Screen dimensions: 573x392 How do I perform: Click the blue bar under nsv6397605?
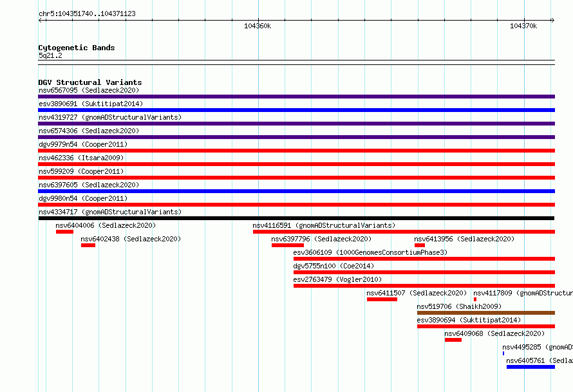coord(296,191)
